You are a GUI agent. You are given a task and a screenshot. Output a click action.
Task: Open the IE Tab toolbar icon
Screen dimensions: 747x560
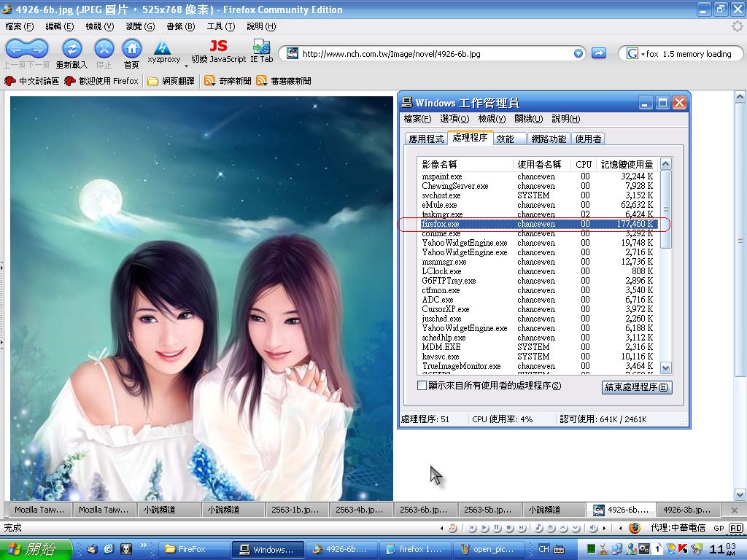(261, 49)
